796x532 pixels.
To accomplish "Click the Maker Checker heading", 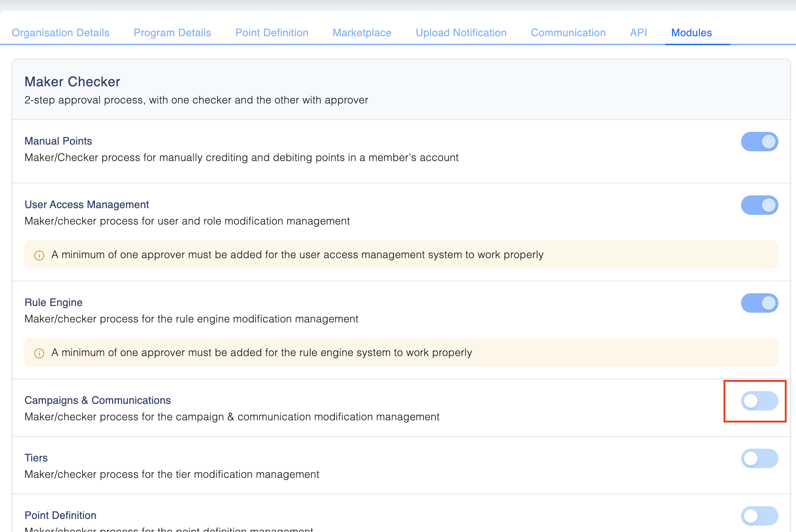I will [72, 82].
